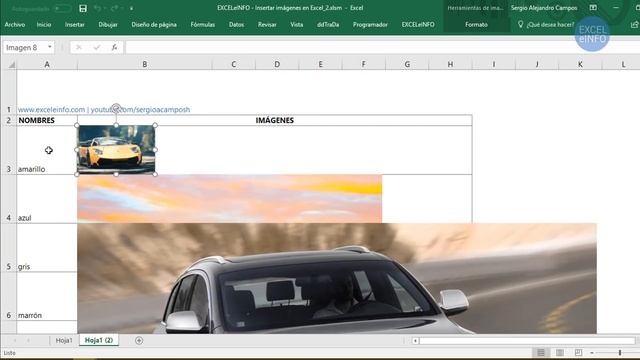Select column K header
This screenshot has height=360, width=640.
pyautogui.click(x=580, y=64)
